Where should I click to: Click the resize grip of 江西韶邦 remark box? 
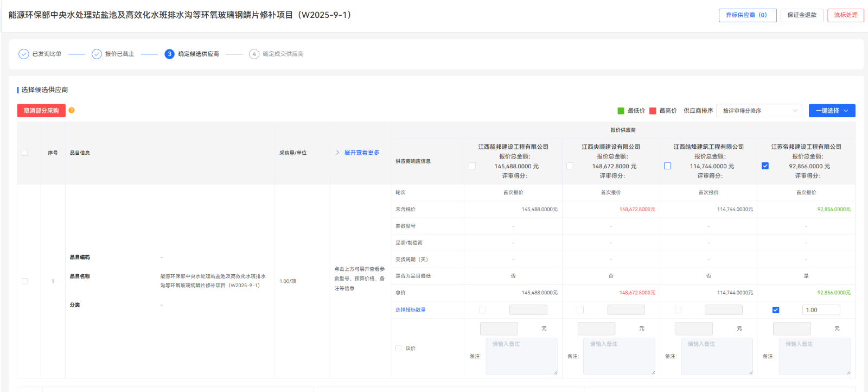click(556, 372)
